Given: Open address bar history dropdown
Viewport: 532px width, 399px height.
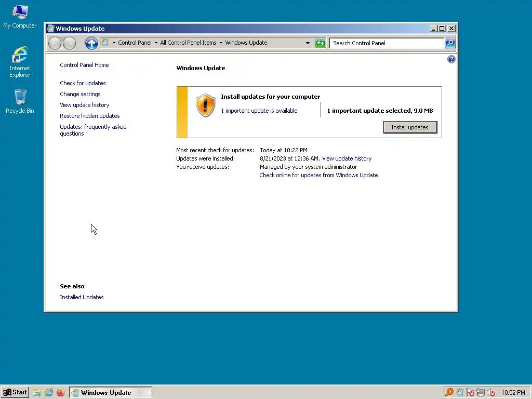Looking at the screenshot, I should pos(308,43).
